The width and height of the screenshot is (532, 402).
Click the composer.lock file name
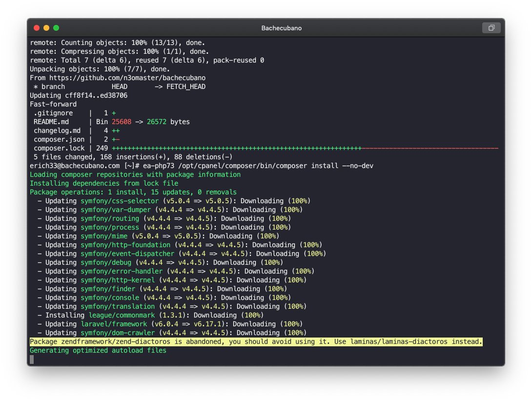pyautogui.click(x=59, y=148)
